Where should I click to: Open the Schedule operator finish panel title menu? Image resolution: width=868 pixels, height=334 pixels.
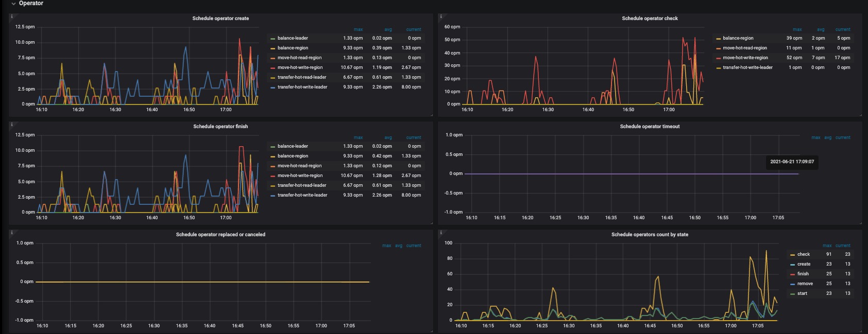coord(220,127)
